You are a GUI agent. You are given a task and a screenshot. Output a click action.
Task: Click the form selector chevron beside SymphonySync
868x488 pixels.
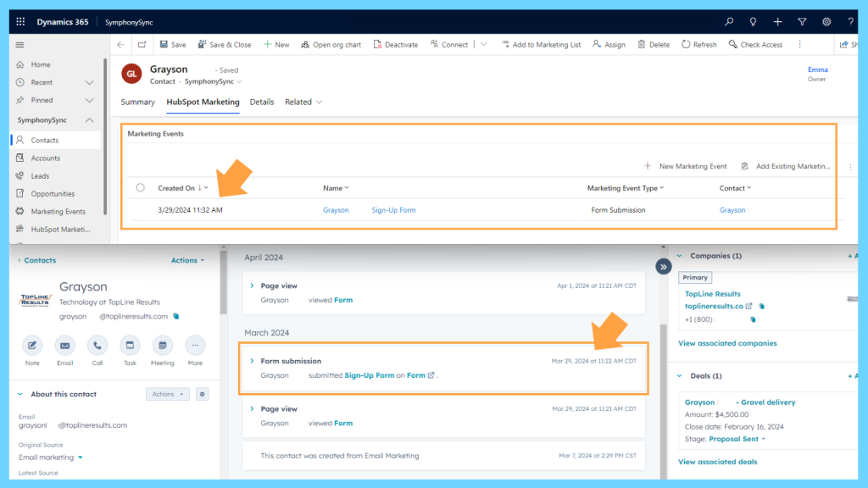[240, 82]
